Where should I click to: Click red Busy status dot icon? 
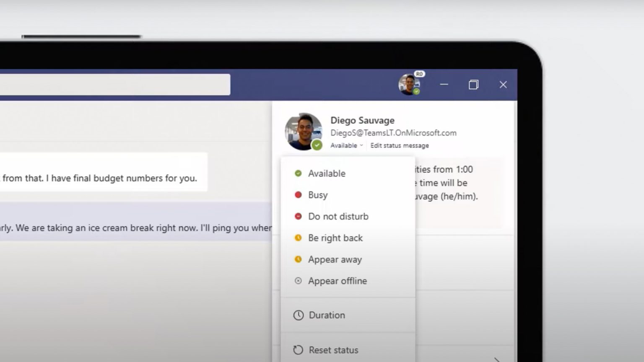coord(298,195)
